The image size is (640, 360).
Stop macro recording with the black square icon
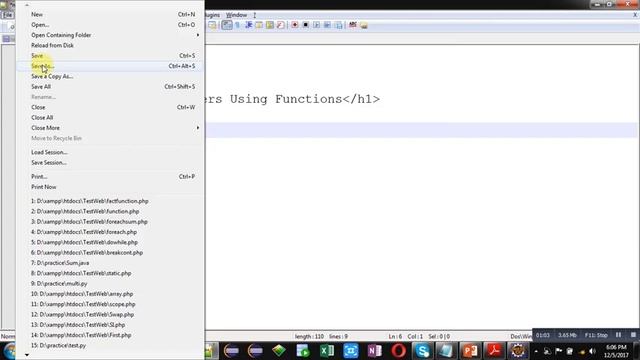click(305, 25)
